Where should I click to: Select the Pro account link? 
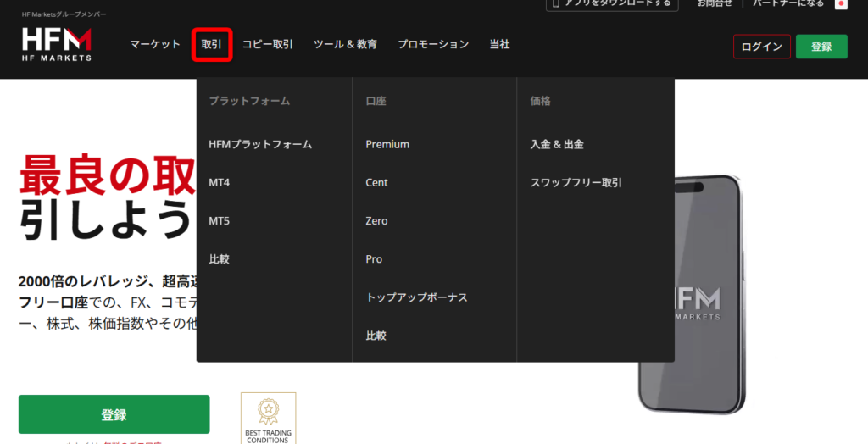coord(374,259)
